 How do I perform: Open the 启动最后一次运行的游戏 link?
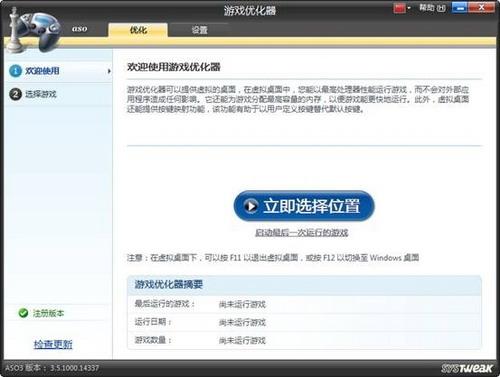pyautogui.click(x=302, y=232)
